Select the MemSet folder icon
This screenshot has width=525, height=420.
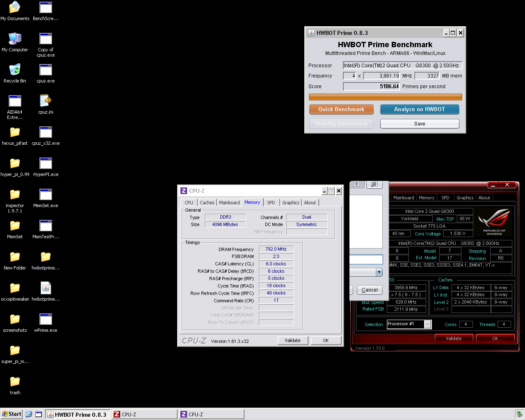(15, 229)
